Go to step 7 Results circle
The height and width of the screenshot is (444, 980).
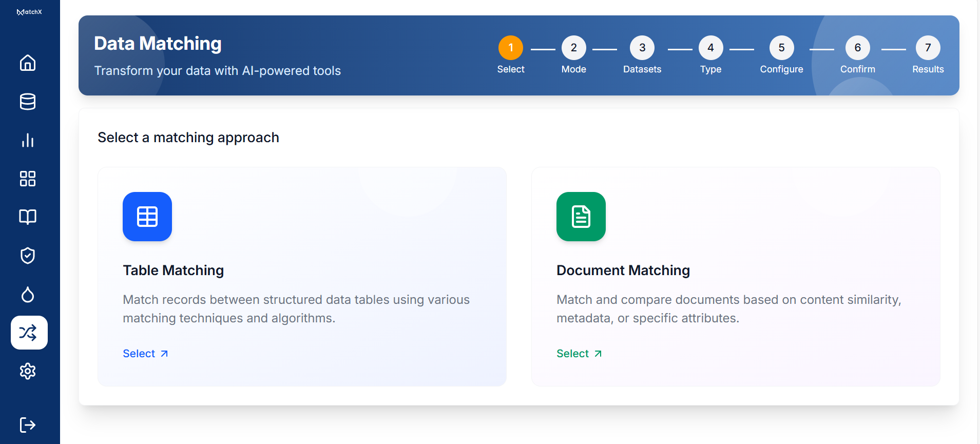[x=928, y=48]
